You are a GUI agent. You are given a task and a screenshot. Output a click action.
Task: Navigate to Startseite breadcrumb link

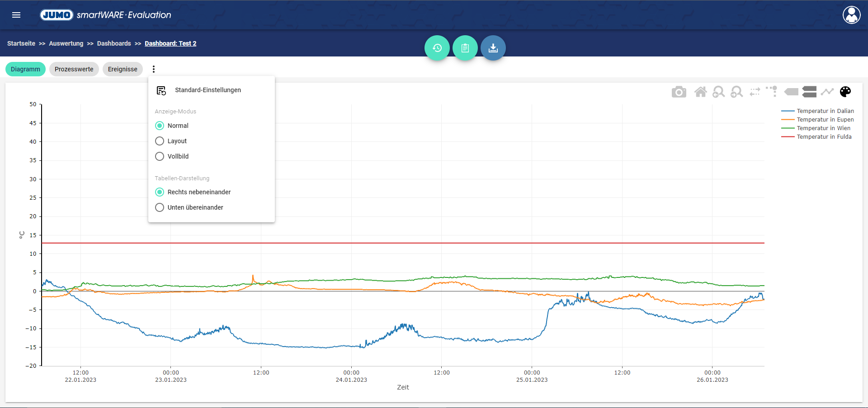(21, 43)
